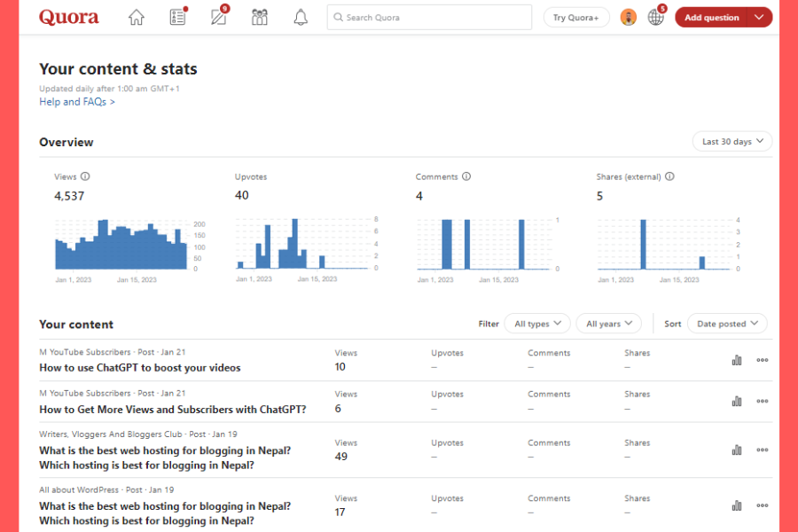View stats chart for 'How to use ChatGPT' post
The width and height of the screenshot is (798, 532).
[737, 360]
